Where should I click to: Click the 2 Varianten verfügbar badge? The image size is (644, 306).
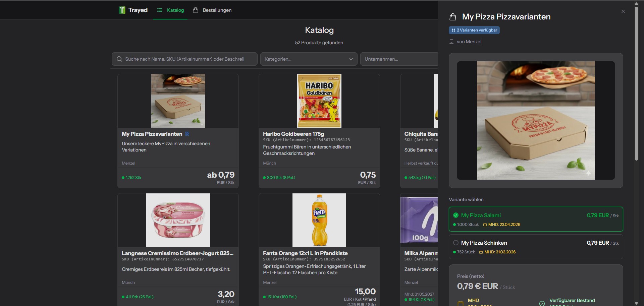(474, 30)
